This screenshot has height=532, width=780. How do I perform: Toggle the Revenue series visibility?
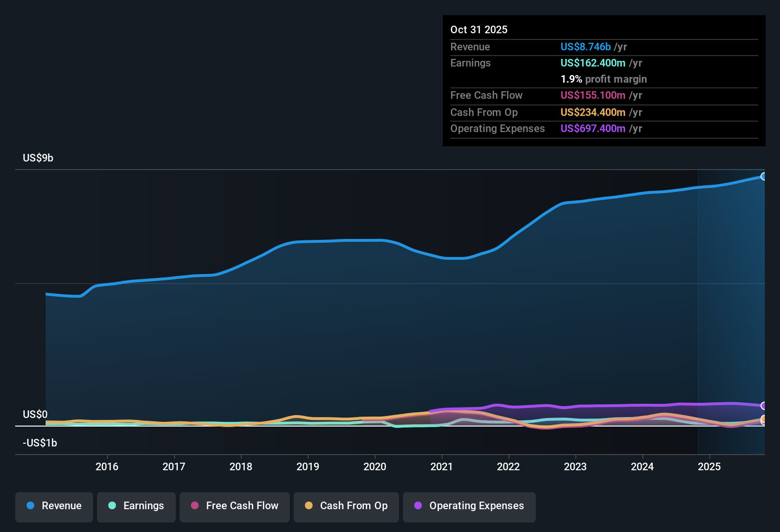click(x=54, y=507)
